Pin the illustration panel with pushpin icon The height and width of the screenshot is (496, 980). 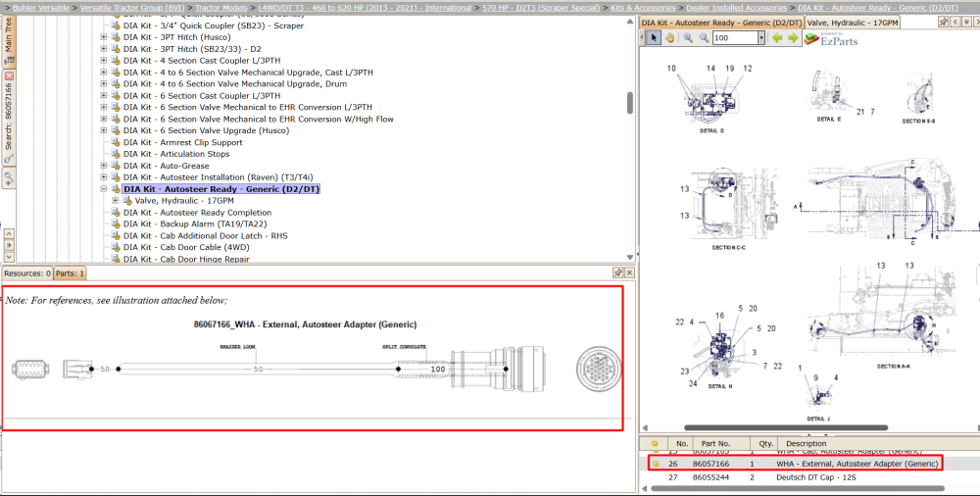(943, 22)
